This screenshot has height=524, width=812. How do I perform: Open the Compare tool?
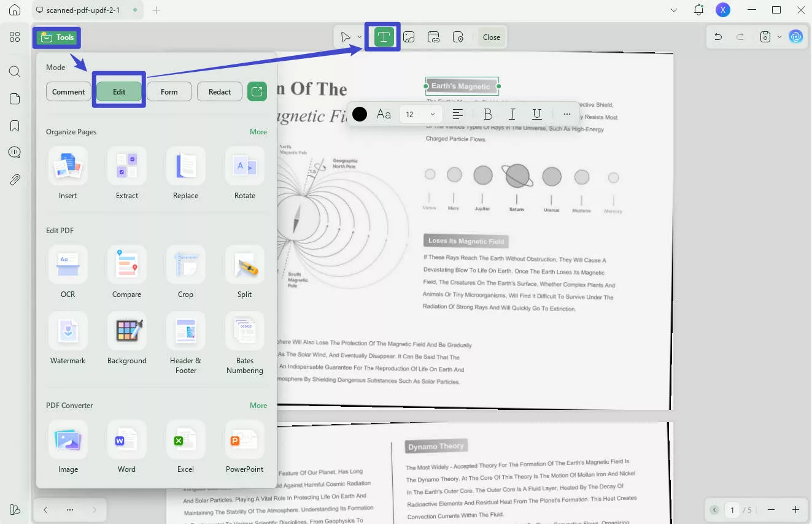[126, 264]
